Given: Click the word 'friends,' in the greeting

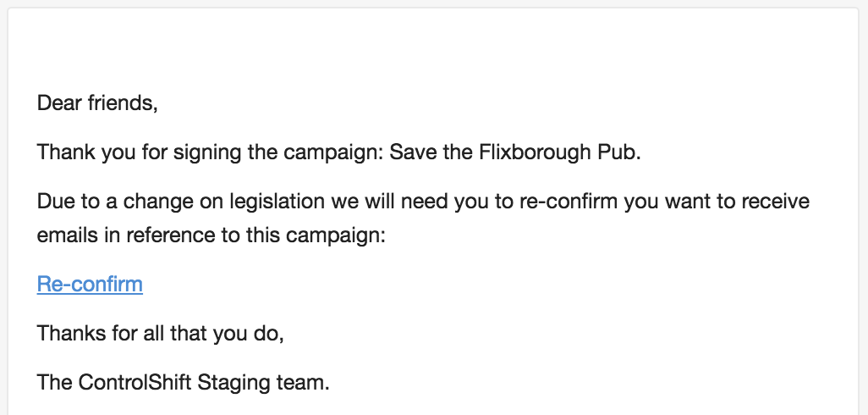Looking at the screenshot, I should (x=124, y=103).
